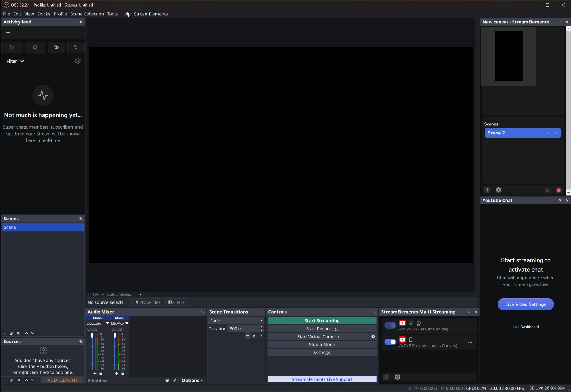Open StreamElements Live Support link
The width and height of the screenshot is (571, 392).
tap(322, 379)
